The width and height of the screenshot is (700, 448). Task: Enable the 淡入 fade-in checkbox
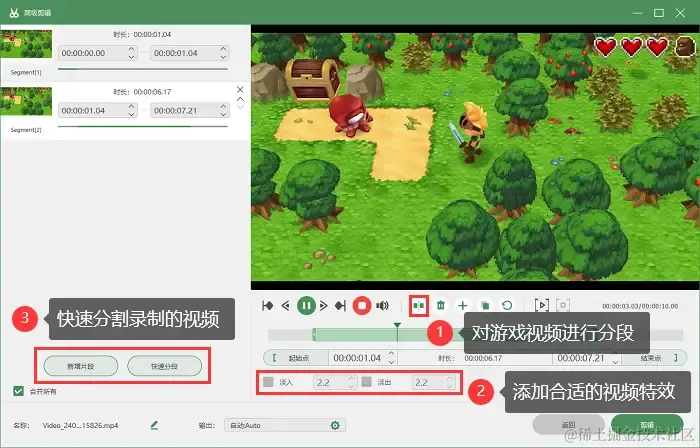(268, 382)
